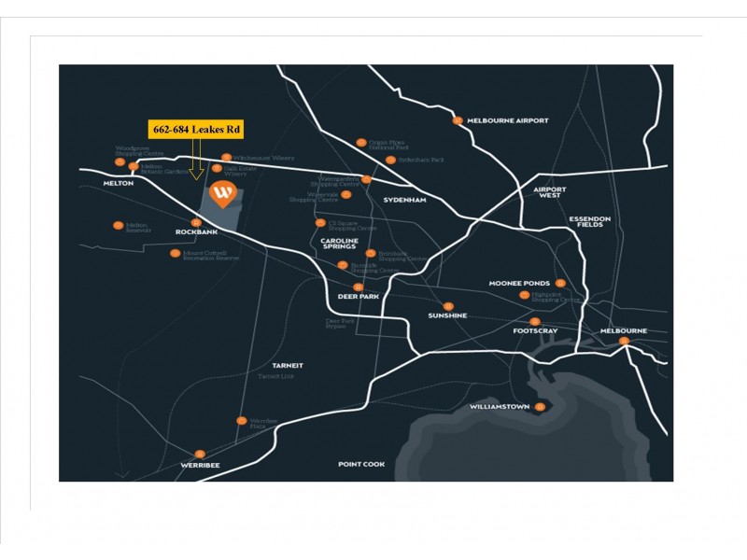747x560 pixels.
Task: Click the orange W site marker pin
Action: [x=222, y=194]
